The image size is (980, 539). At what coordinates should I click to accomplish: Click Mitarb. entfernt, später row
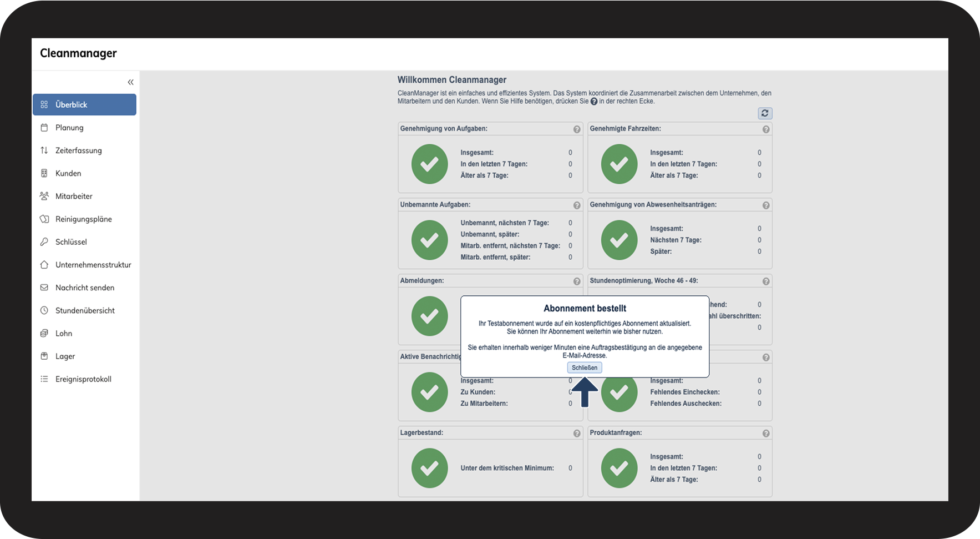(x=516, y=257)
